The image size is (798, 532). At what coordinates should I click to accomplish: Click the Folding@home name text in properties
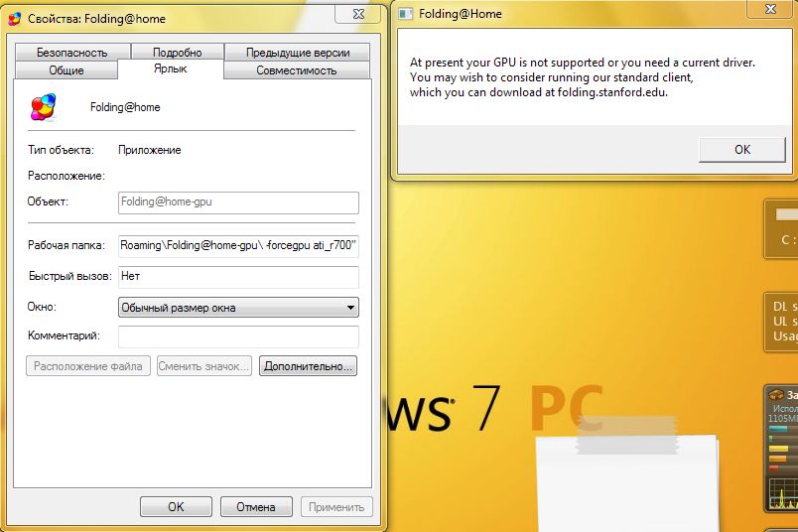125,107
